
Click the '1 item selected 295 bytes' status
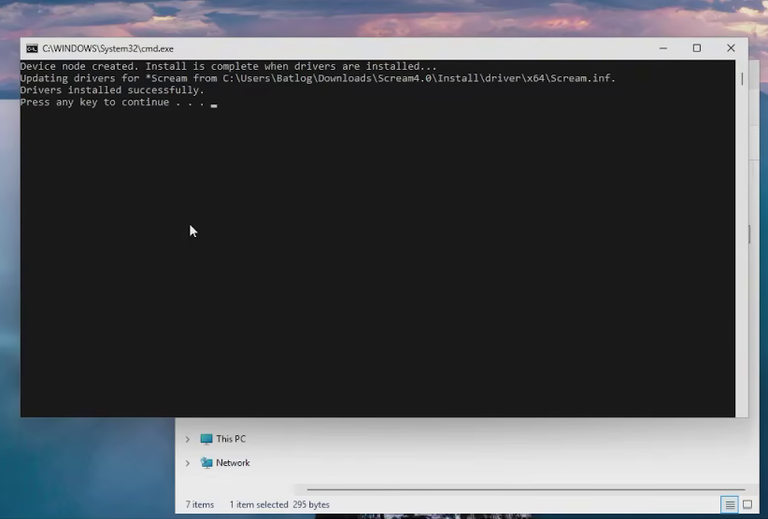(x=279, y=504)
